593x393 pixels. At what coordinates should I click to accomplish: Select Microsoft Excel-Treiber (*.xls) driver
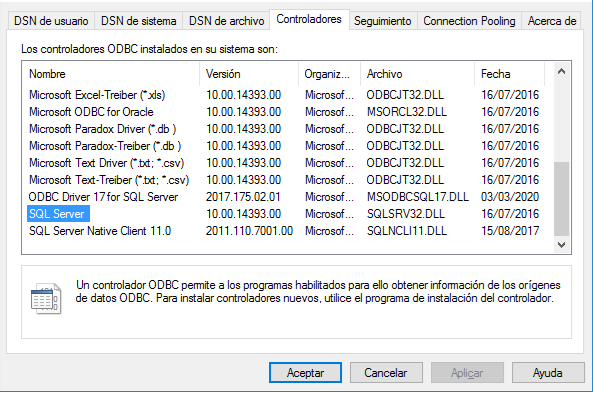(97, 95)
